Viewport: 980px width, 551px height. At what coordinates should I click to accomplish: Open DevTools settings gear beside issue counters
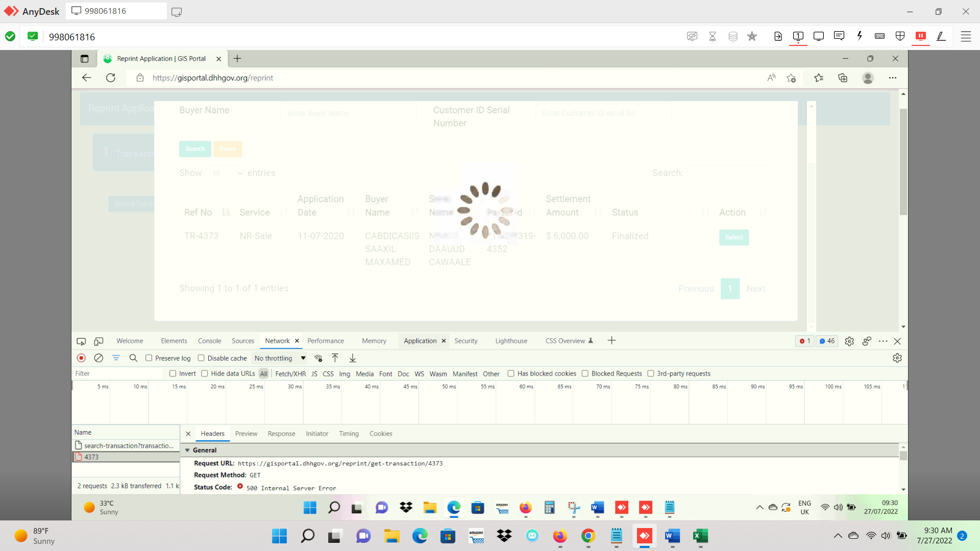pos(849,341)
